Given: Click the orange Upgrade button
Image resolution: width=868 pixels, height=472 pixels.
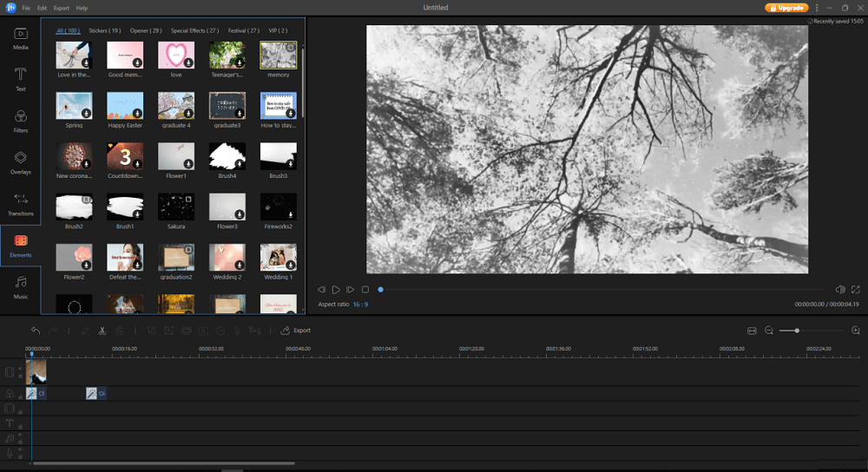Looking at the screenshot, I should coord(786,8).
